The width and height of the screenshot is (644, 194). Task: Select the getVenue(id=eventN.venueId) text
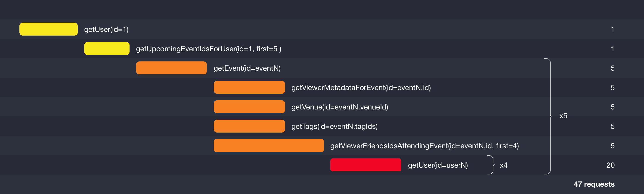[340, 107]
